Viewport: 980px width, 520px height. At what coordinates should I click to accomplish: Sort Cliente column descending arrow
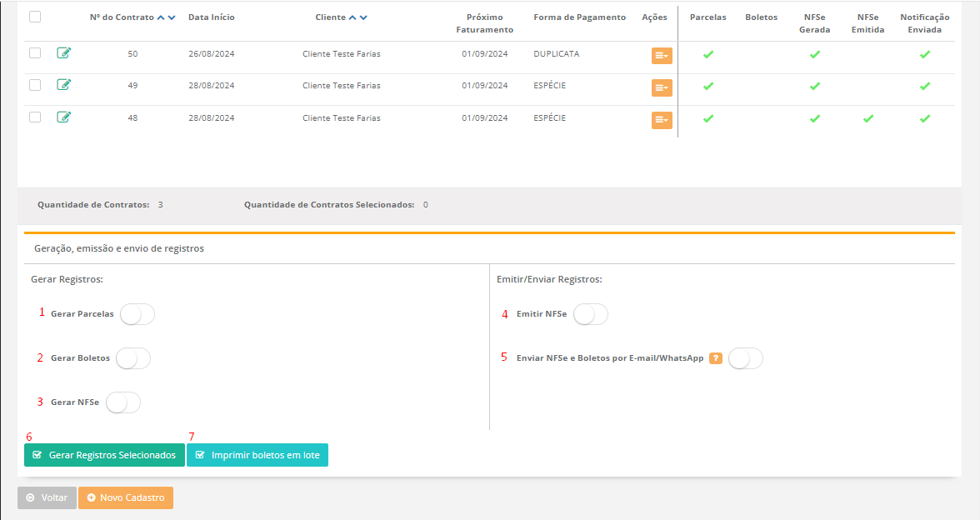363,17
